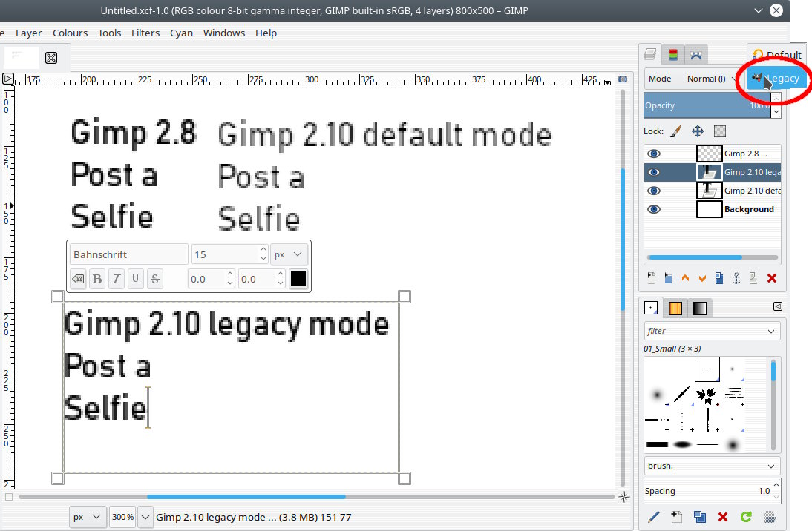Close the image tab
812x531 pixels.
(51, 57)
